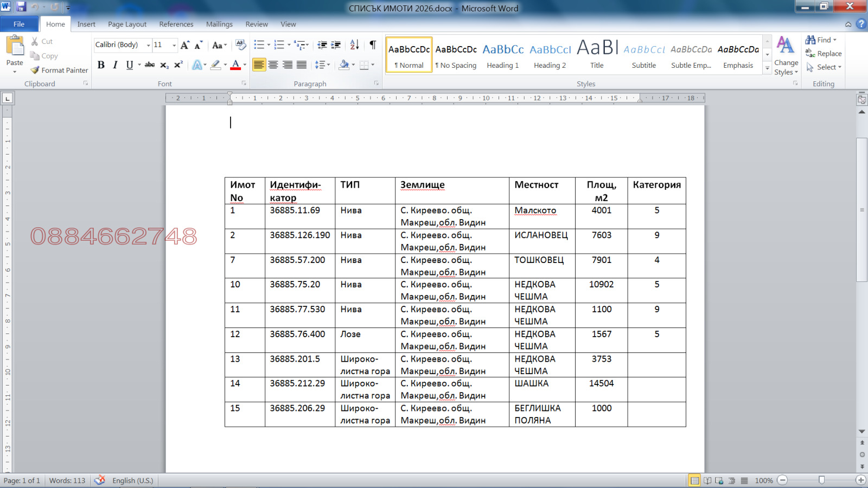Image resolution: width=868 pixels, height=488 pixels.
Task: Align text right
Action: 288,65
